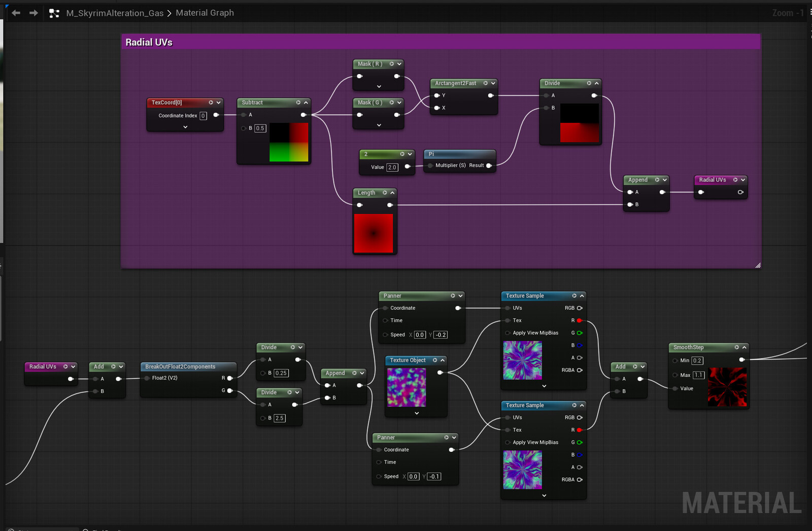This screenshot has width=812, height=531.
Task: Collapse the Subtract node preview
Action: pos(306,103)
